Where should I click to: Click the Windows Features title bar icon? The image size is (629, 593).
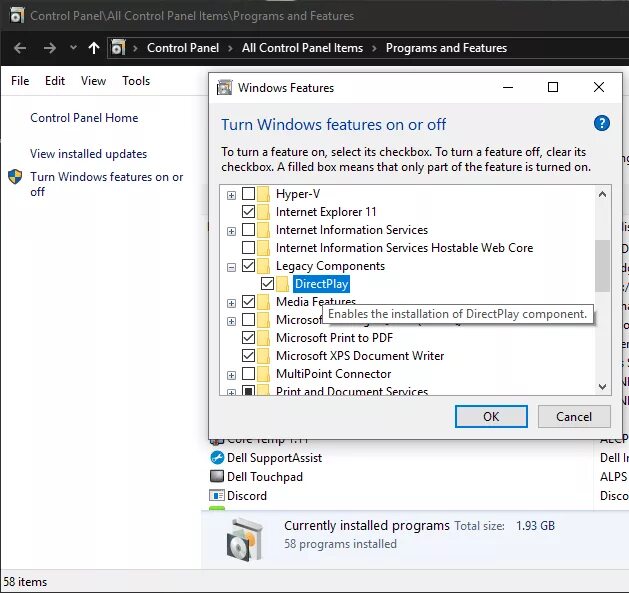[224, 87]
